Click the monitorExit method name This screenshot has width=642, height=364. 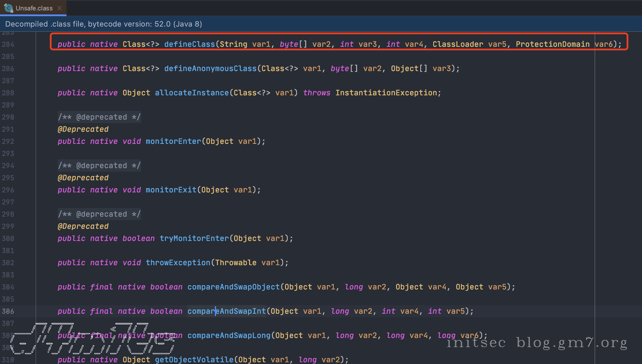click(x=171, y=190)
